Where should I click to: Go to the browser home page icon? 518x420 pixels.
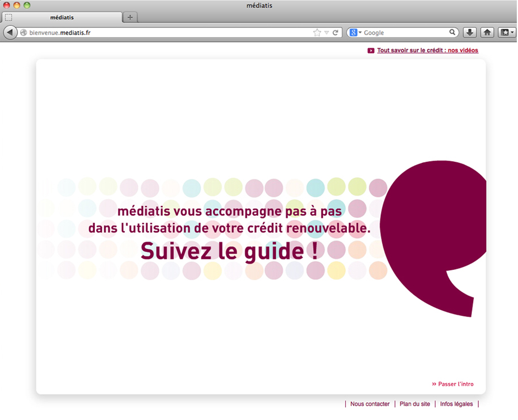coord(487,33)
